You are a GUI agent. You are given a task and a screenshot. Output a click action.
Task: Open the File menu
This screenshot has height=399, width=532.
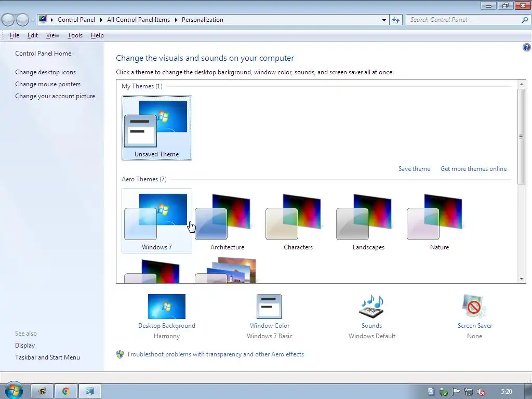coord(14,35)
